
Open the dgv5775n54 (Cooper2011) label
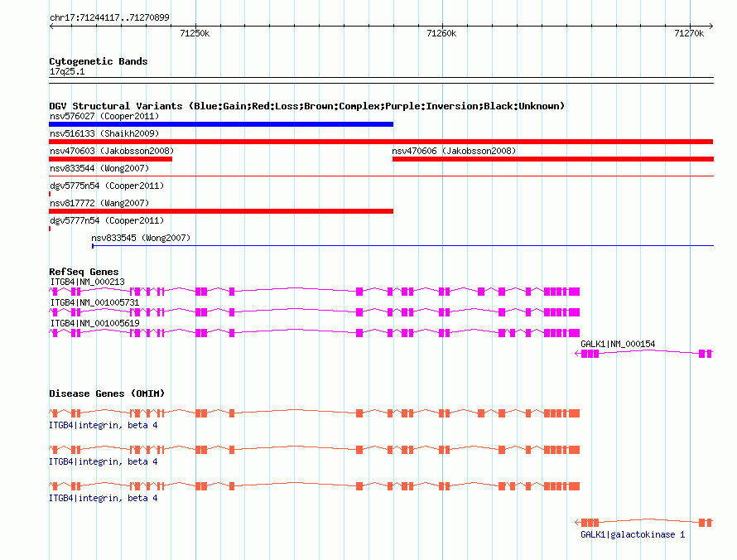(x=107, y=186)
